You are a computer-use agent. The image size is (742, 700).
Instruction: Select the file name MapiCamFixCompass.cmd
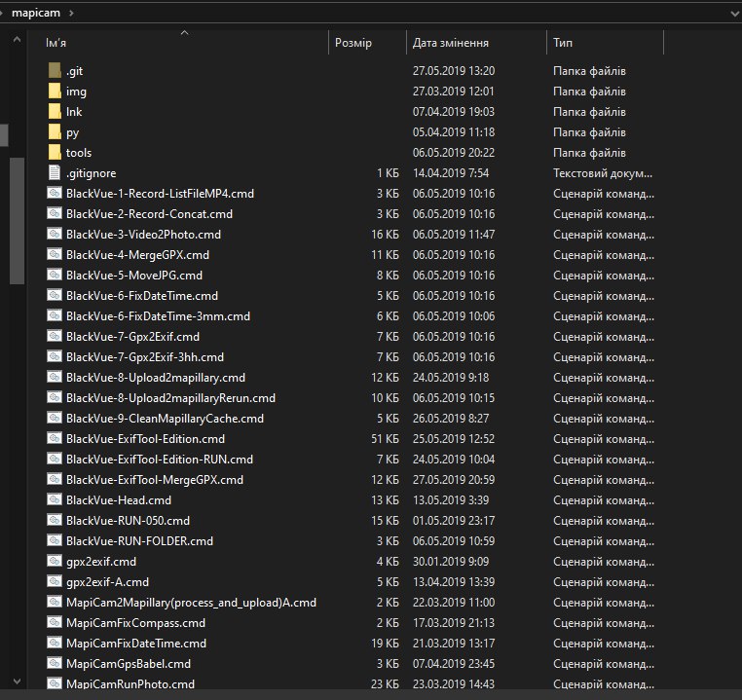pos(135,622)
